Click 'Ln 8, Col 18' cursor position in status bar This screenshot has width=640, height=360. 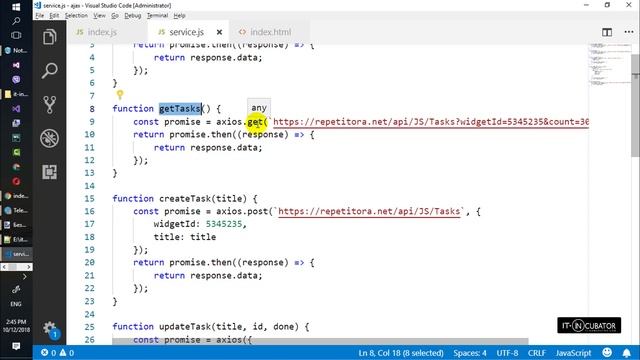[401, 353]
